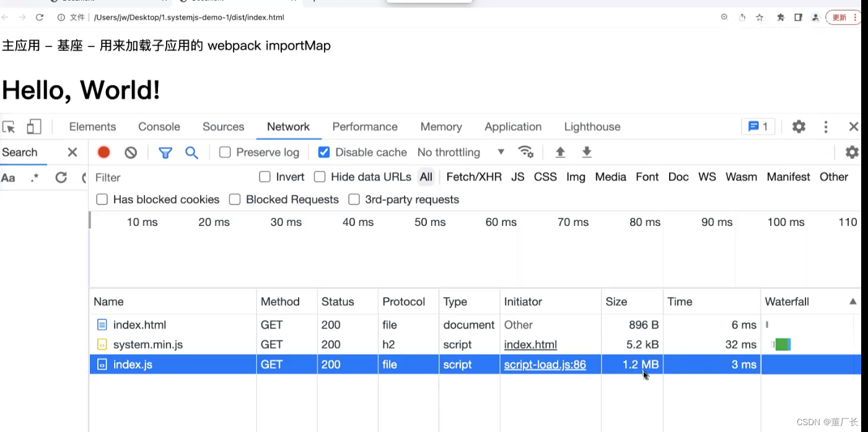This screenshot has width=868, height=432.
Task: Select the Doc filter type
Action: tap(678, 177)
